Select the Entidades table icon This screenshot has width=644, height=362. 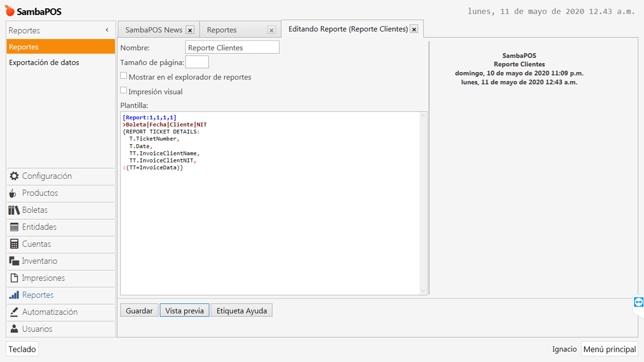tap(14, 227)
